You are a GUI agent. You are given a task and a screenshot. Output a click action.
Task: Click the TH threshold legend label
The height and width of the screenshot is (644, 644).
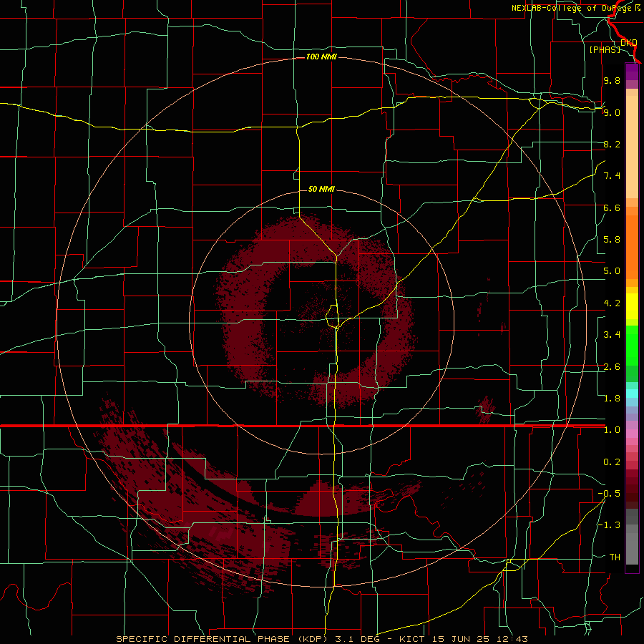pos(615,557)
